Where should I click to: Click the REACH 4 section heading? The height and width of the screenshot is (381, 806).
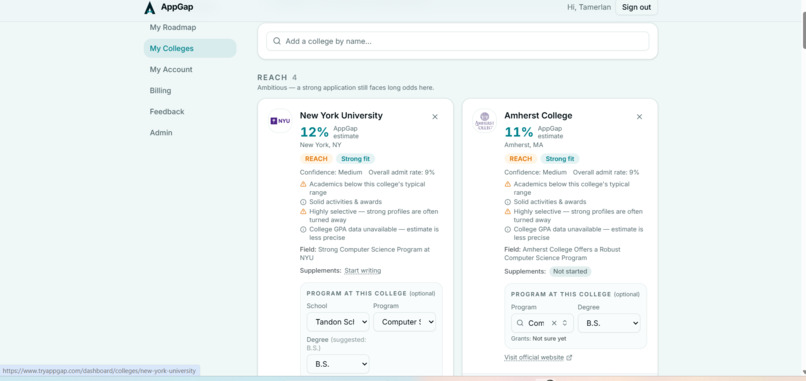tap(277, 78)
